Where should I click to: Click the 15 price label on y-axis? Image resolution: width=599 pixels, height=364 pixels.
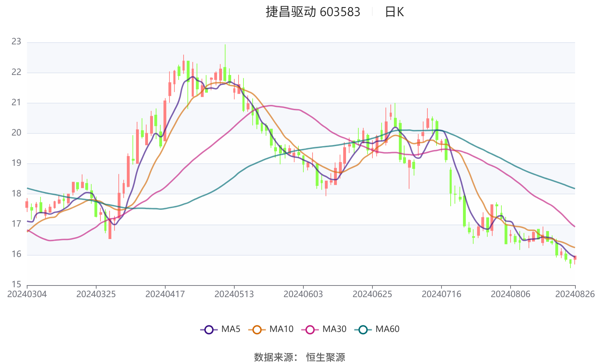tap(16, 284)
